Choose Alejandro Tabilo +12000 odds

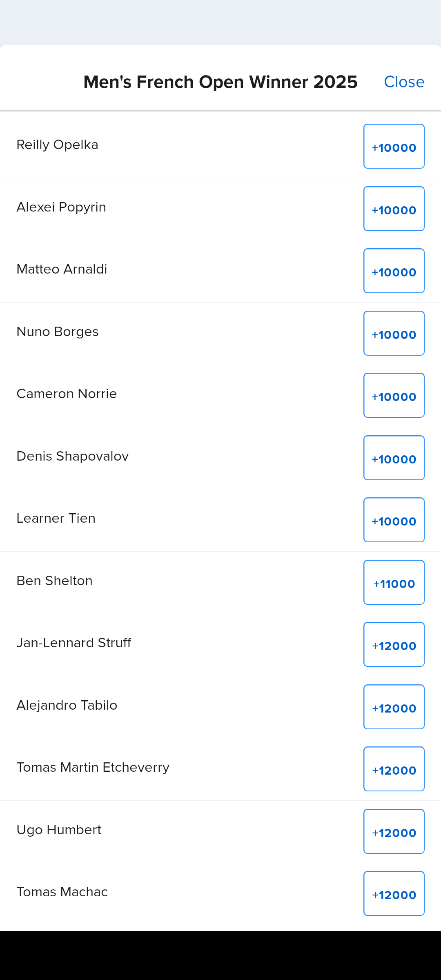[394, 707]
